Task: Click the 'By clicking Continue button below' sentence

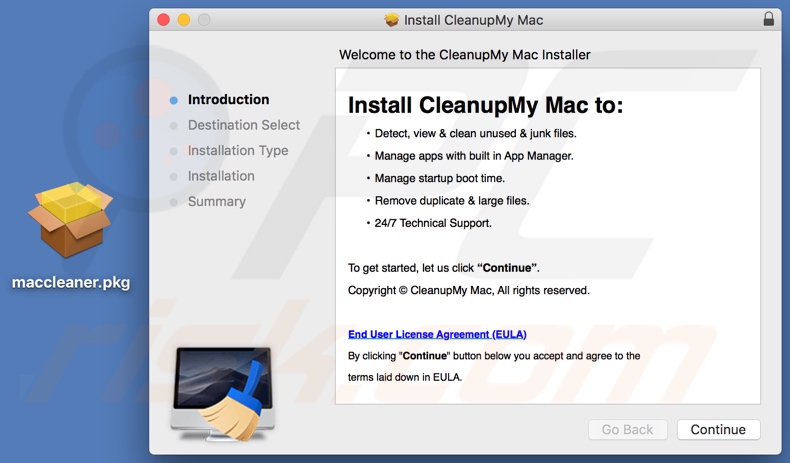Action: 494,366
